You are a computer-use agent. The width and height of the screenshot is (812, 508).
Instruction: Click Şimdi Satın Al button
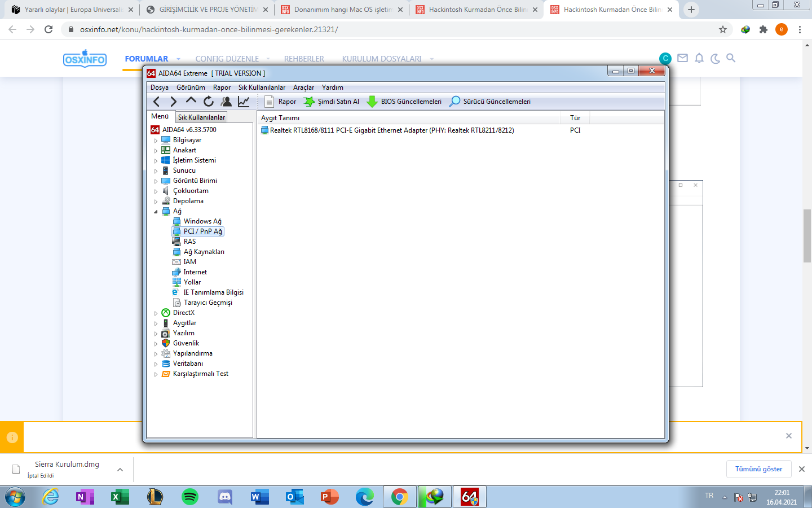[x=332, y=102]
